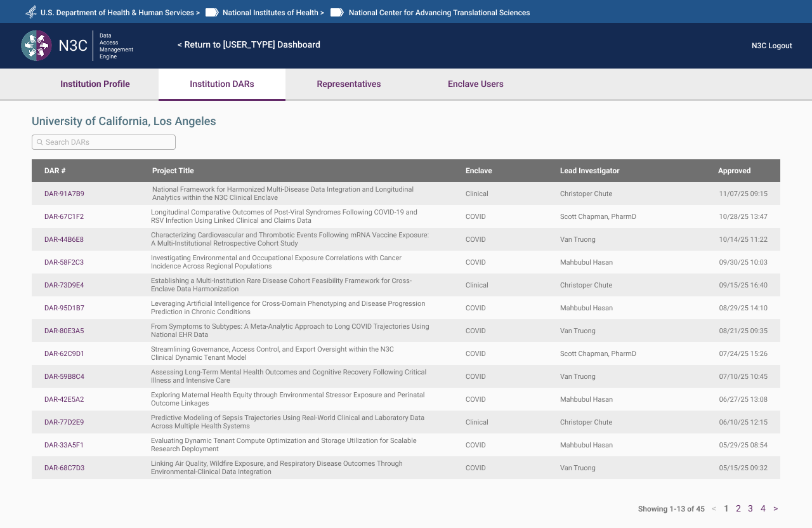Click the next page arrow

coord(775,508)
